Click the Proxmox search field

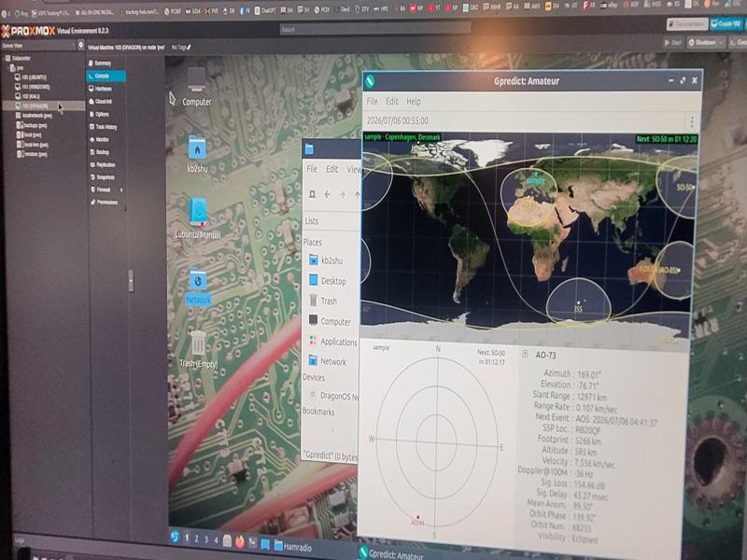click(375, 29)
